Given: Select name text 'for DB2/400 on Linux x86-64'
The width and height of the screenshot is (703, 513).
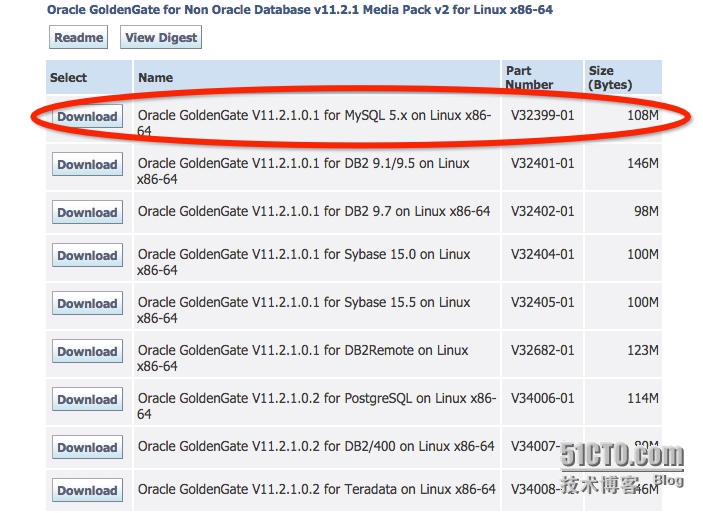Looking at the screenshot, I should click(409, 446).
